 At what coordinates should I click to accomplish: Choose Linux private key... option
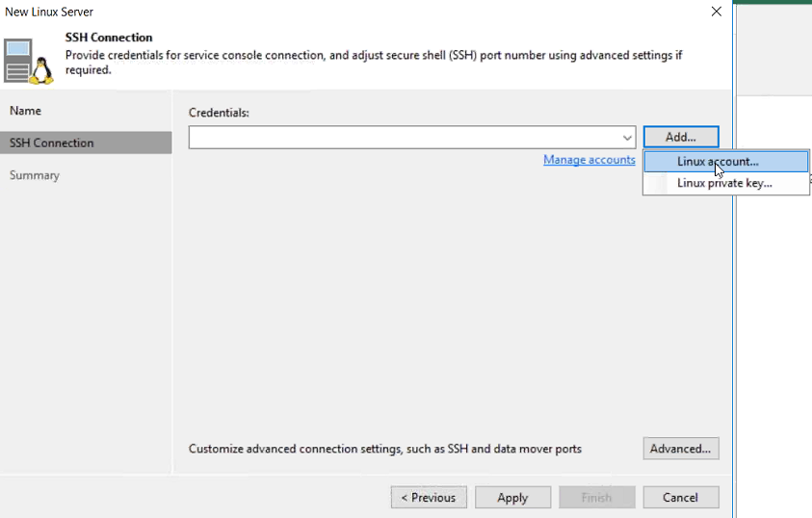click(726, 183)
